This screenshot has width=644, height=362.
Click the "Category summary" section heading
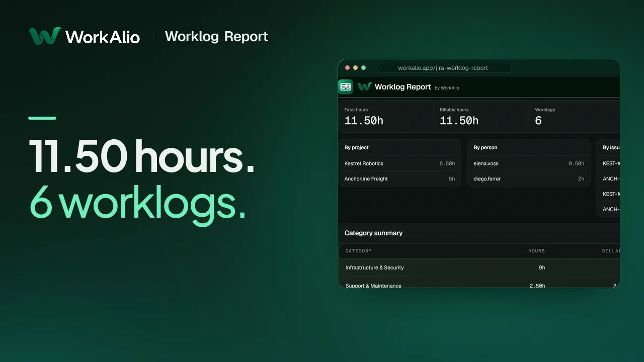click(373, 233)
